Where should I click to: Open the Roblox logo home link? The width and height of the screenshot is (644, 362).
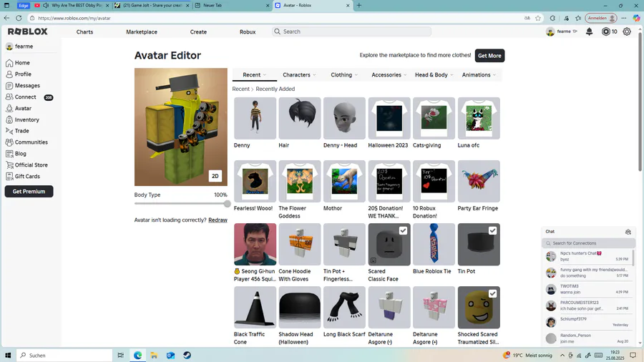click(x=27, y=31)
